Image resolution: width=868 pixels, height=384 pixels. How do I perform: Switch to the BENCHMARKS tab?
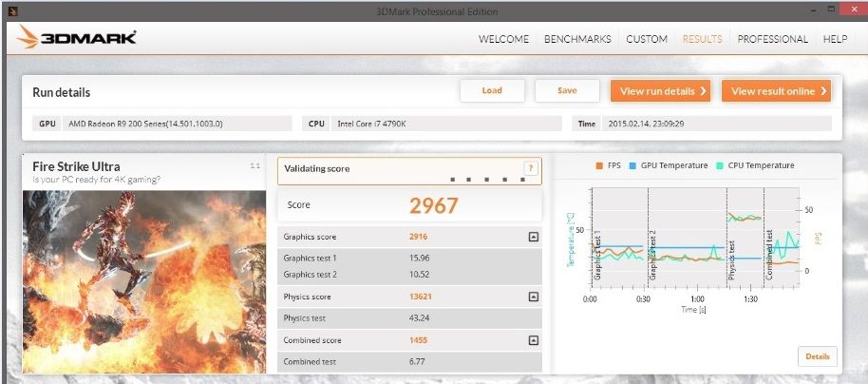(577, 39)
